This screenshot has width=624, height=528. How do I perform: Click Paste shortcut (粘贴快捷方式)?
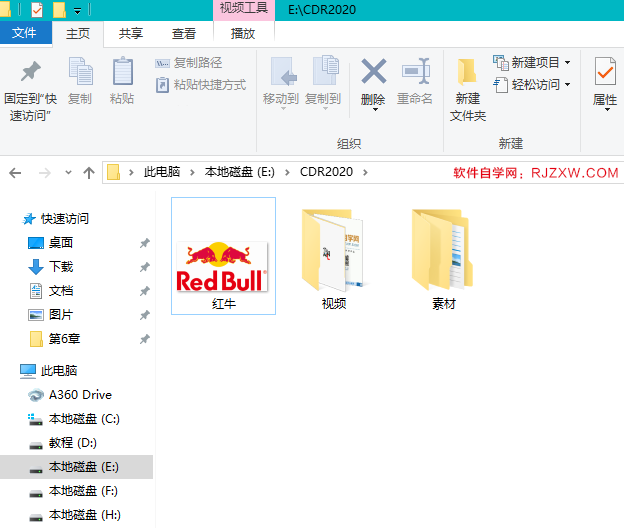point(201,85)
